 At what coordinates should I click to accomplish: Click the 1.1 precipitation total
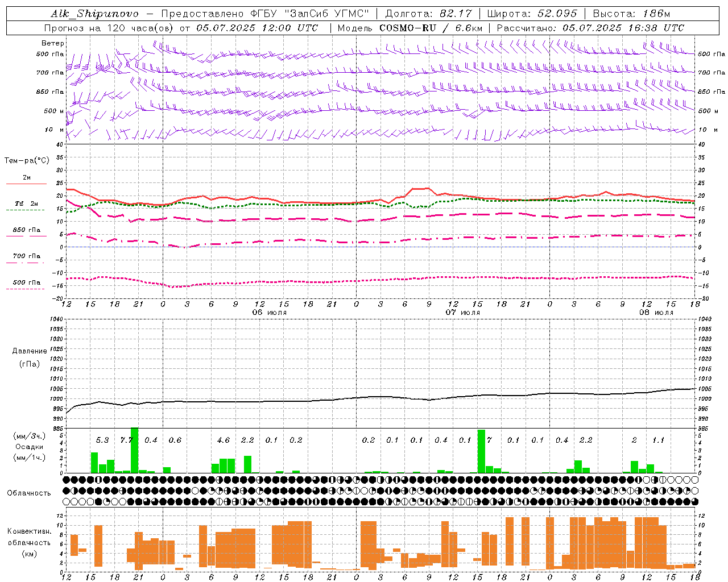pyautogui.click(x=659, y=440)
